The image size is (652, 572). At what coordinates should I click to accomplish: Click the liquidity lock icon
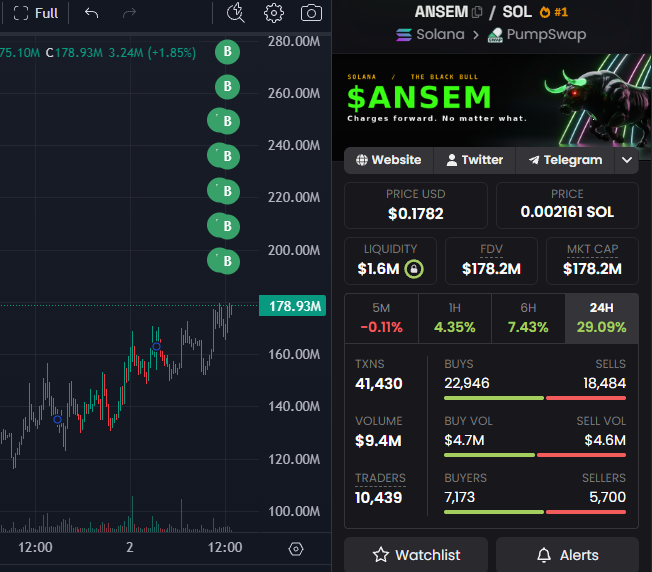[x=414, y=269]
